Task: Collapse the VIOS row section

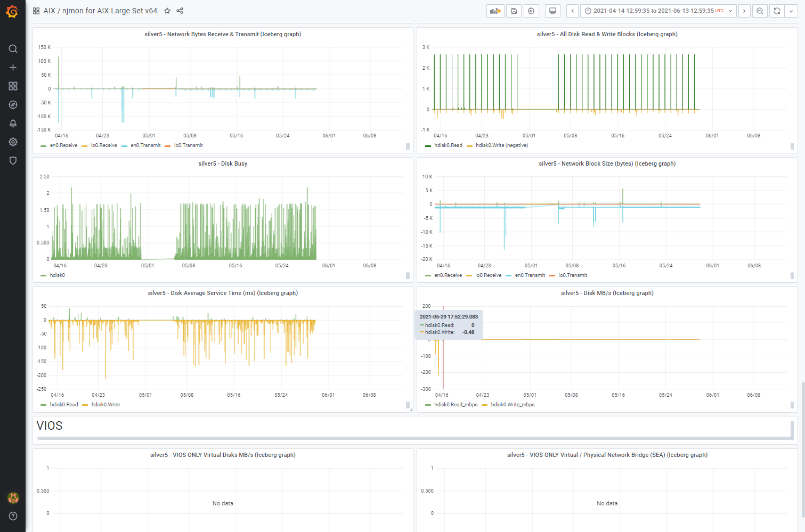Action: (50, 426)
